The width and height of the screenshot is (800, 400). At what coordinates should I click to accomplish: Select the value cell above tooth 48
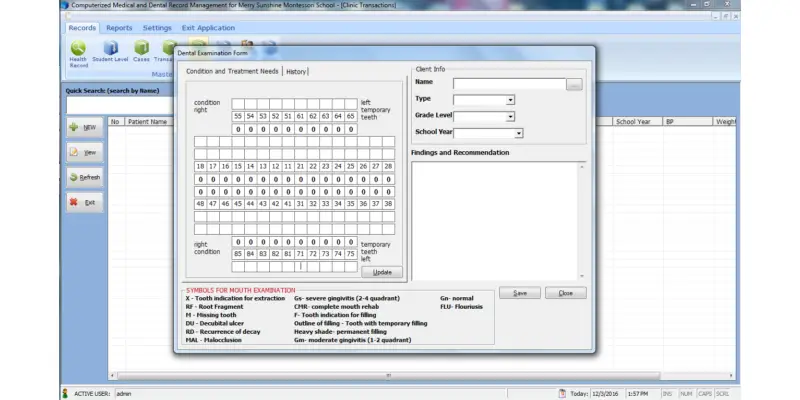(x=201, y=192)
